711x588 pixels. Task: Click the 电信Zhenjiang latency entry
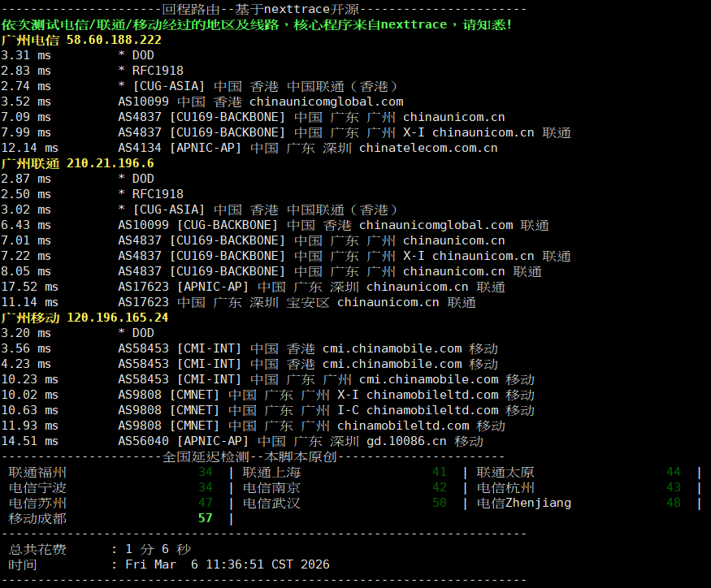523,503
